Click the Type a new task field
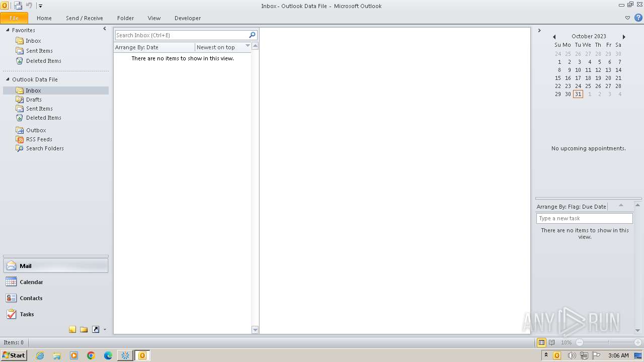The width and height of the screenshot is (644, 362). 585,218
